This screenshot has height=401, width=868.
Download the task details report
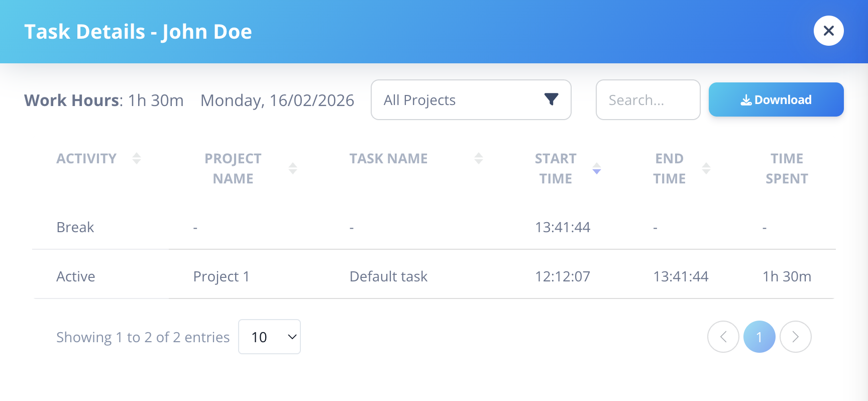pos(776,99)
